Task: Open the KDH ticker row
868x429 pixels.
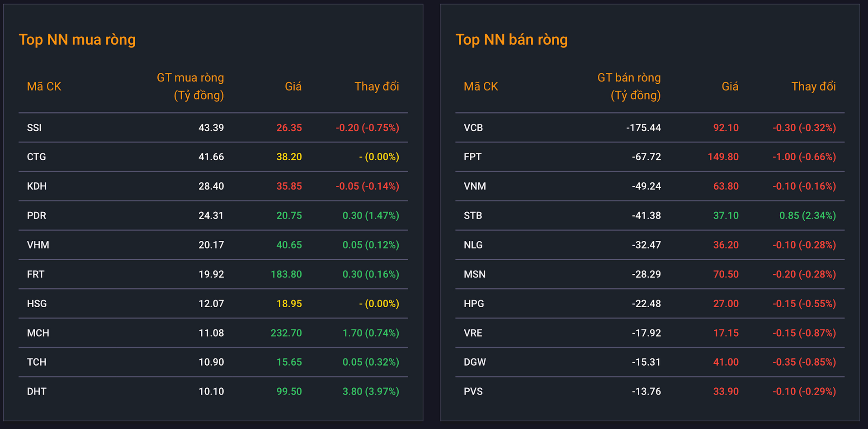Action: point(213,186)
